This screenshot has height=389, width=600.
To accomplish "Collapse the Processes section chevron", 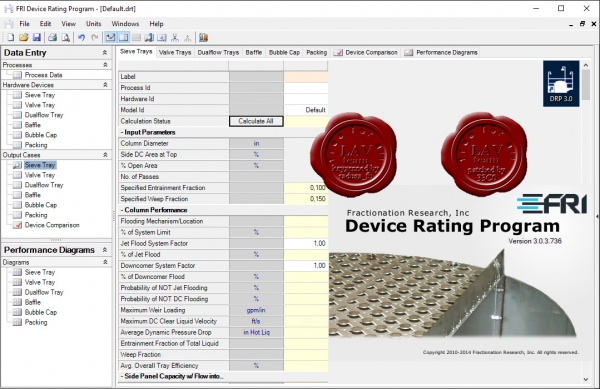I will (x=105, y=65).
